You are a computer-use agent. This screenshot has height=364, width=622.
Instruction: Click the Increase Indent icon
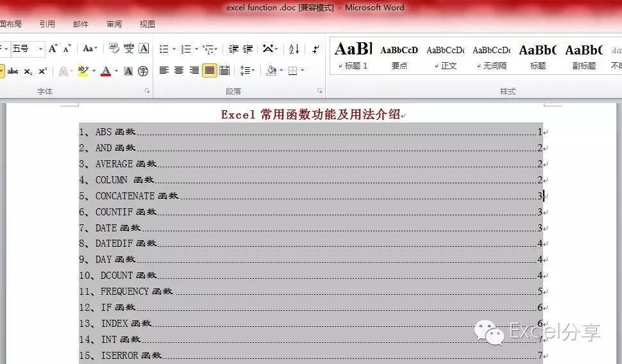248,49
